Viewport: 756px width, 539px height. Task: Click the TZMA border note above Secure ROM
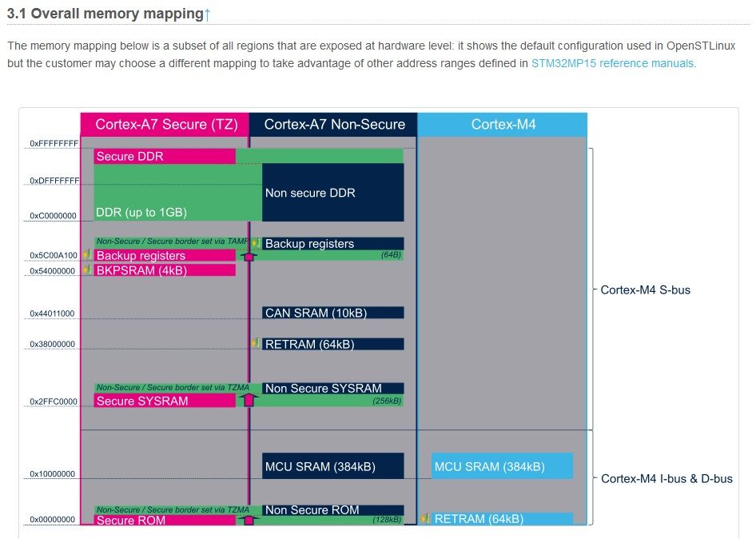point(173,509)
